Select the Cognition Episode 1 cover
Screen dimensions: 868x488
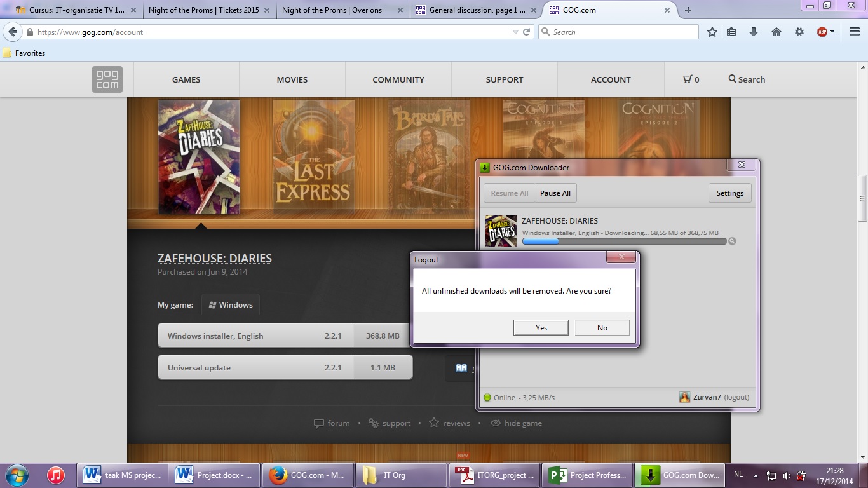point(543,130)
